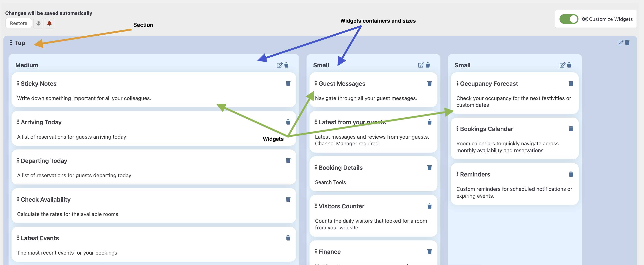644x265 pixels.
Task: Grab the Top section drag handle
Action: [11, 43]
